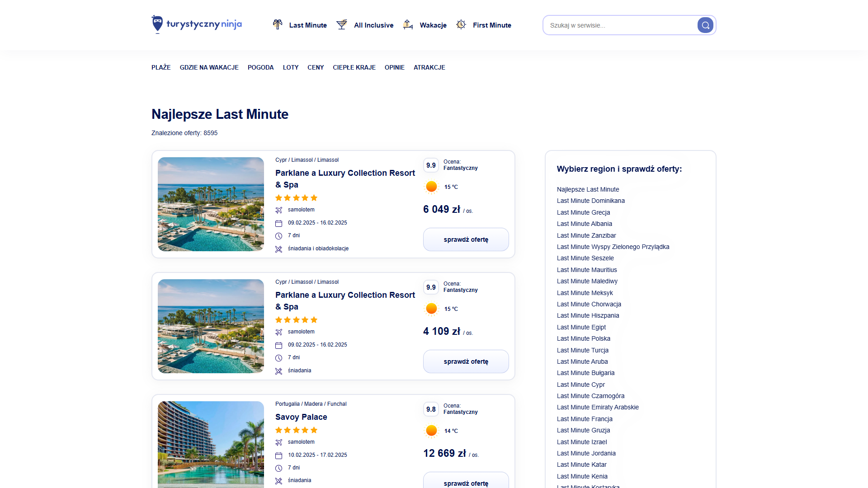Click the palm tree Last Minute icon
Image resolution: width=868 pixels, height=488 pixels.
click(278, 24)
